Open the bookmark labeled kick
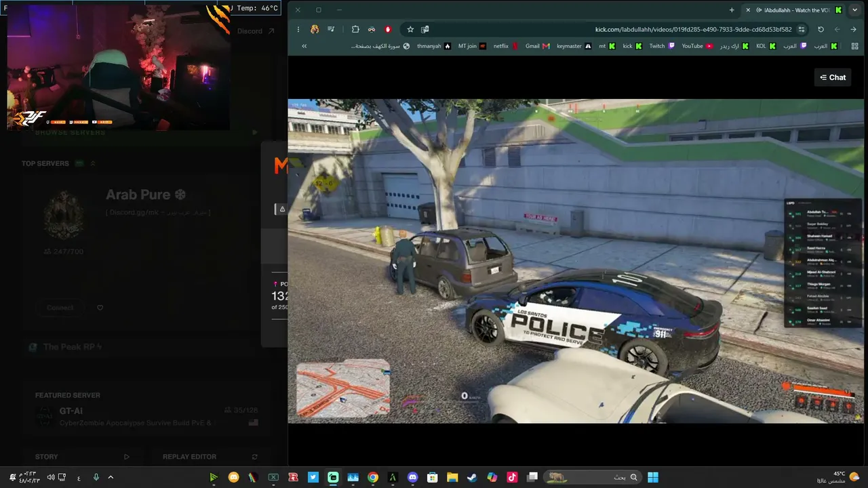The width and height of the screenshot is (868, 488). pos(633,46)
